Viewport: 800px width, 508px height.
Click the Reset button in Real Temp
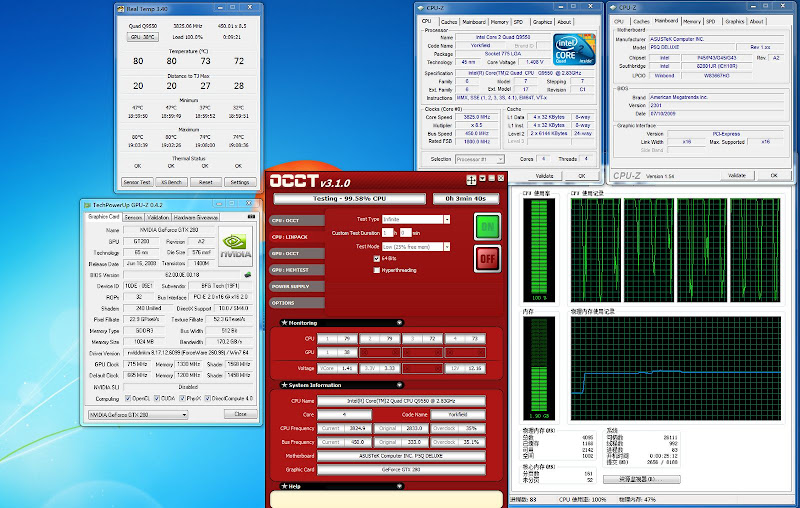pyautogui.click(x=206, y=182)
